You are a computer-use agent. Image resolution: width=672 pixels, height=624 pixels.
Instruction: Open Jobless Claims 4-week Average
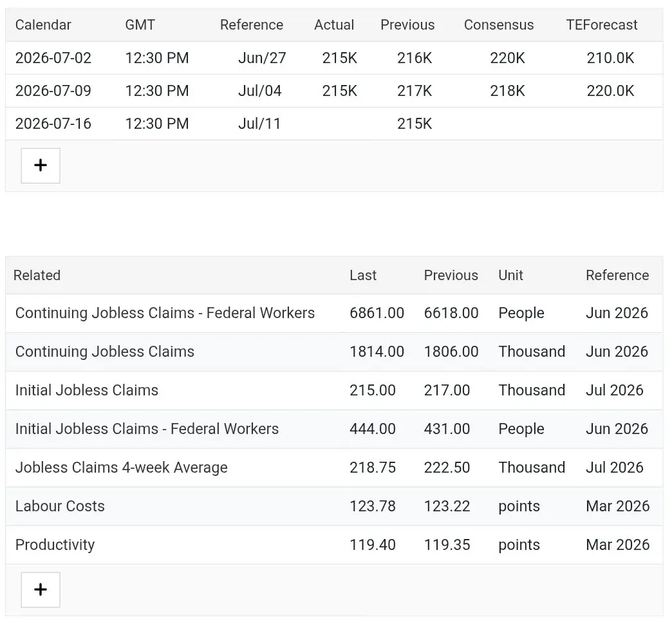pos(121,468)
